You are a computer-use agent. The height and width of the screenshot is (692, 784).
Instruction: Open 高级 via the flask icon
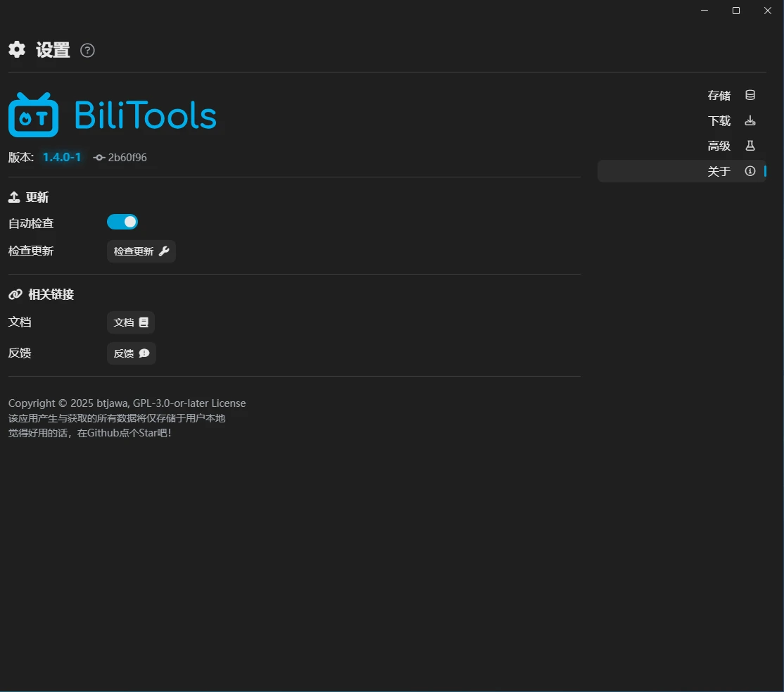(750, 146)
